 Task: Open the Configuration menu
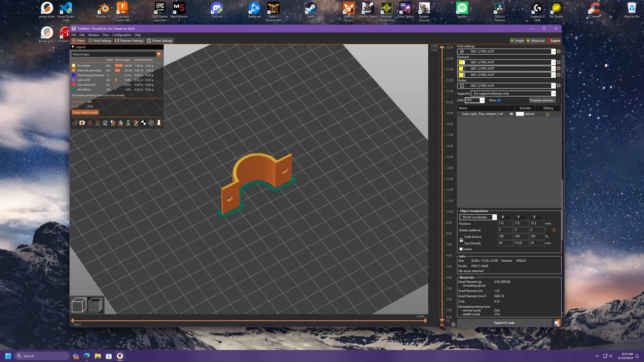tap(122, 35)
